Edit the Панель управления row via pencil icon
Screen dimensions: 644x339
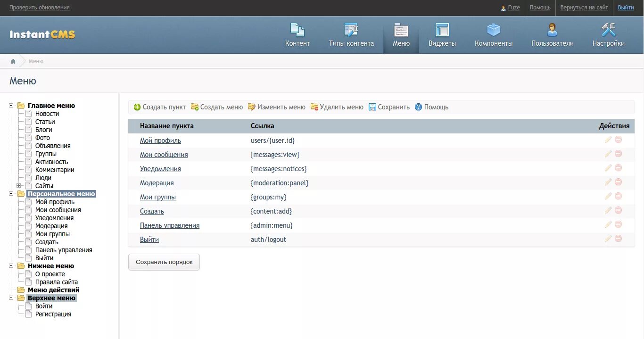point(608,224)
